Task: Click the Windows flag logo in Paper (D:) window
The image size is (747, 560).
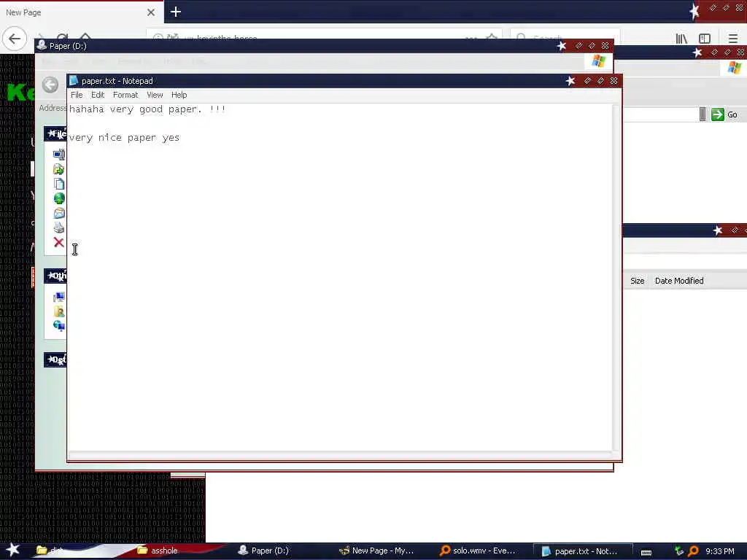Action: click(x=598, y=61)
